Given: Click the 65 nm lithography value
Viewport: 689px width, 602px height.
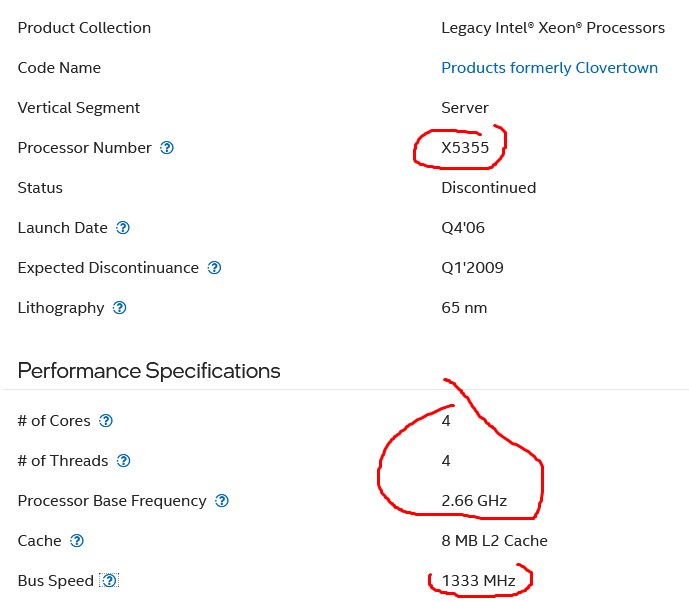Looking at the screenshot, I should pyautogui.click(x=464, y=308).
